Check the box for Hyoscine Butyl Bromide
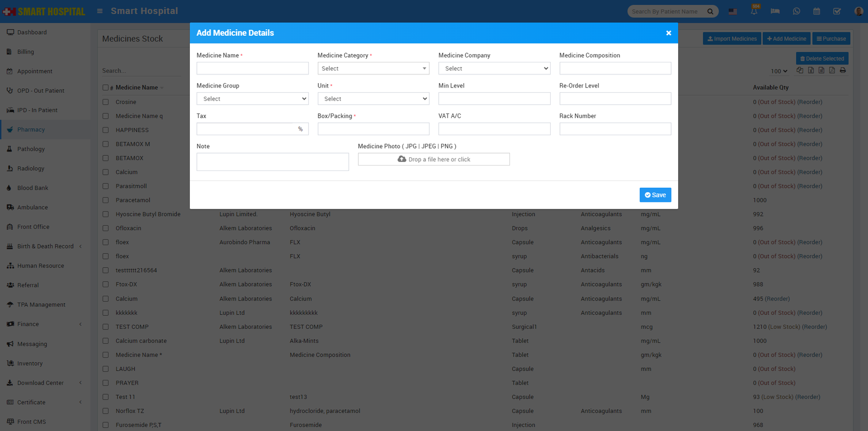Image resolution: width=868 pixels, height=431 pixels. [x=106, y=214]
